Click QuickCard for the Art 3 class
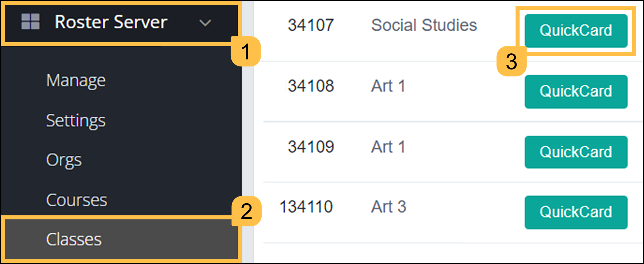644x264 pixels. pos(576,212)
